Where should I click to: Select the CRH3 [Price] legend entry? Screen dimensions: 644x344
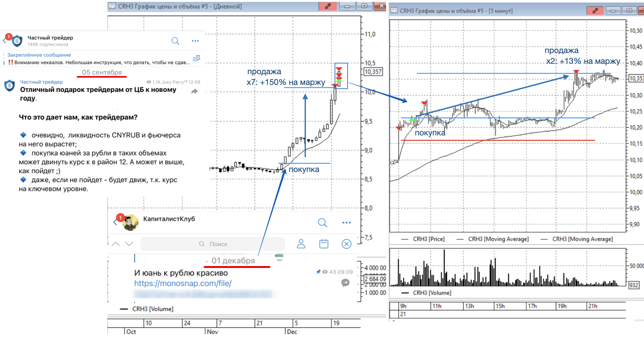click(423, 239)
